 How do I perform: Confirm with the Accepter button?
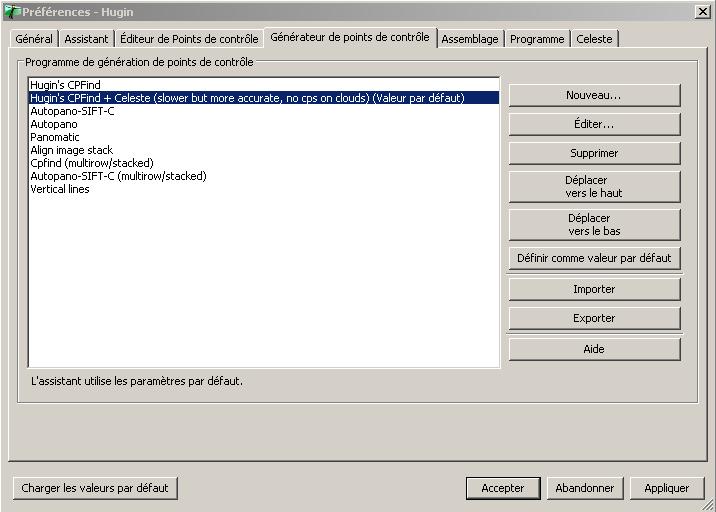(x=503, y=488)
